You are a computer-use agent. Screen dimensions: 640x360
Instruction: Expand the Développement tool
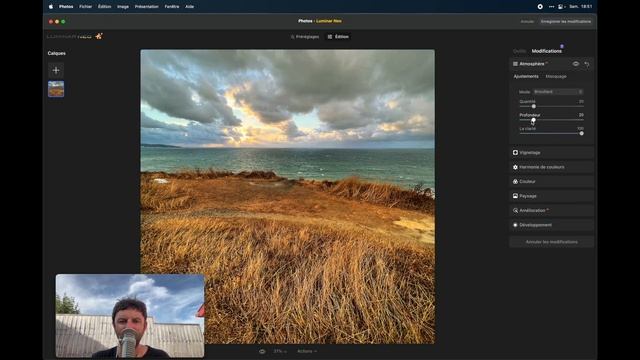551,225
